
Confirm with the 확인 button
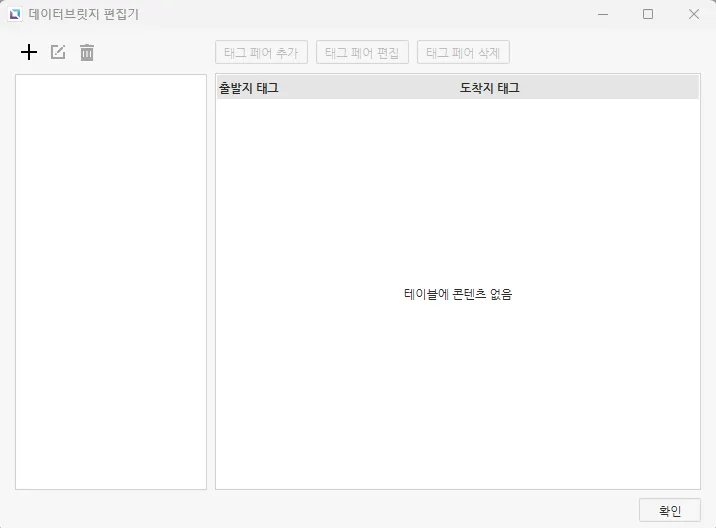click(669, 510)
